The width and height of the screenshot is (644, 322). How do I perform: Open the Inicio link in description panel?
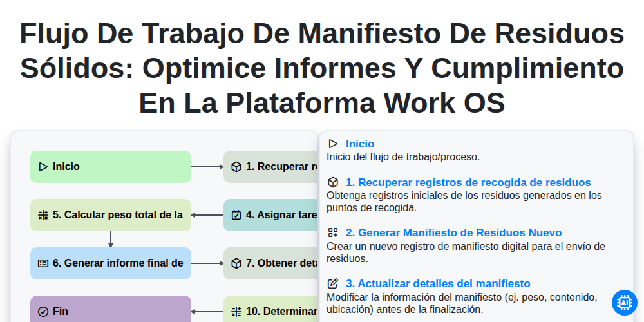[360, 144]
